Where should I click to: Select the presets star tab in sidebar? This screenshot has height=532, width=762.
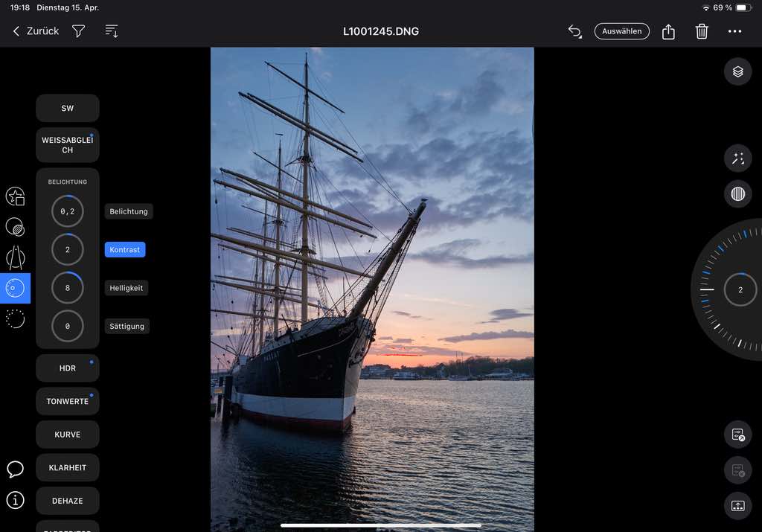15,196
